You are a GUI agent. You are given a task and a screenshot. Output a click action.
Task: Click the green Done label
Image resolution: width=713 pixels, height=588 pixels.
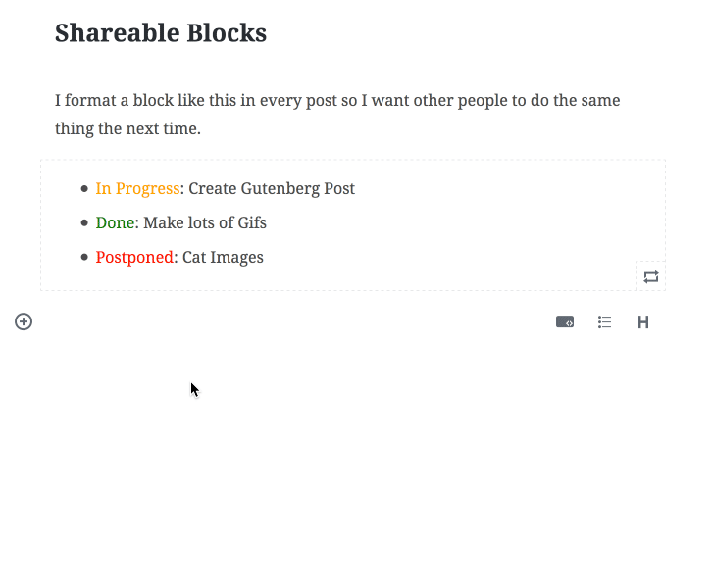coord(115,222)
